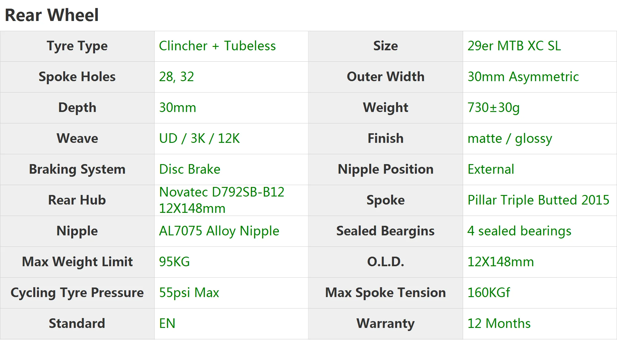Screen dimensions: 617x364
Task: Select the Disc Brake value
Action: [189, 169]
